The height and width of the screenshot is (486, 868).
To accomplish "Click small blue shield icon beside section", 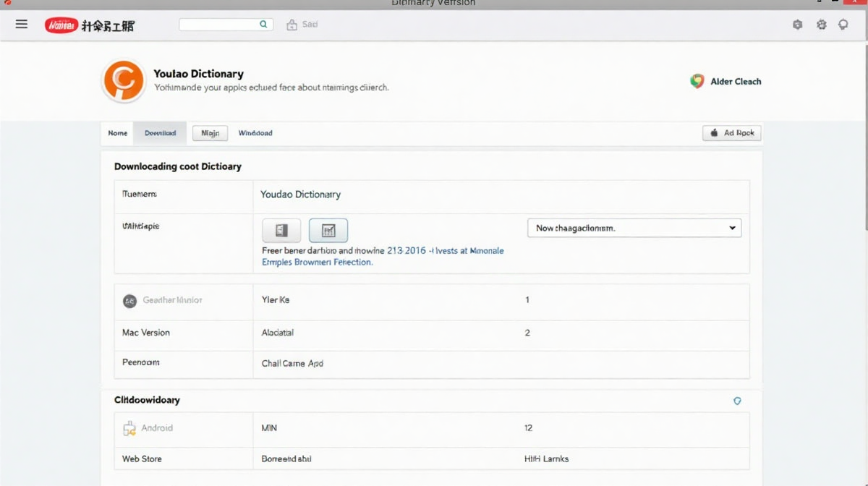I will 737,401.
